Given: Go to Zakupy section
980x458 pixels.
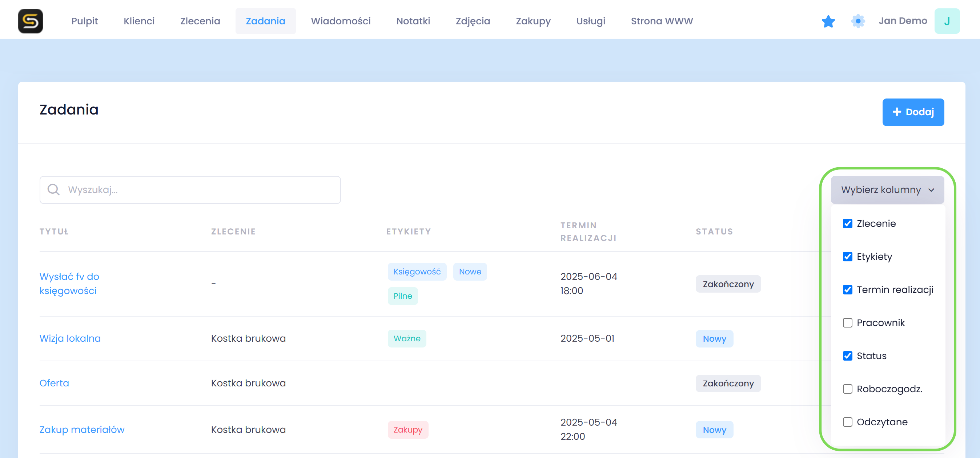Looking at the screenshot, I should (x=533, y=21).
